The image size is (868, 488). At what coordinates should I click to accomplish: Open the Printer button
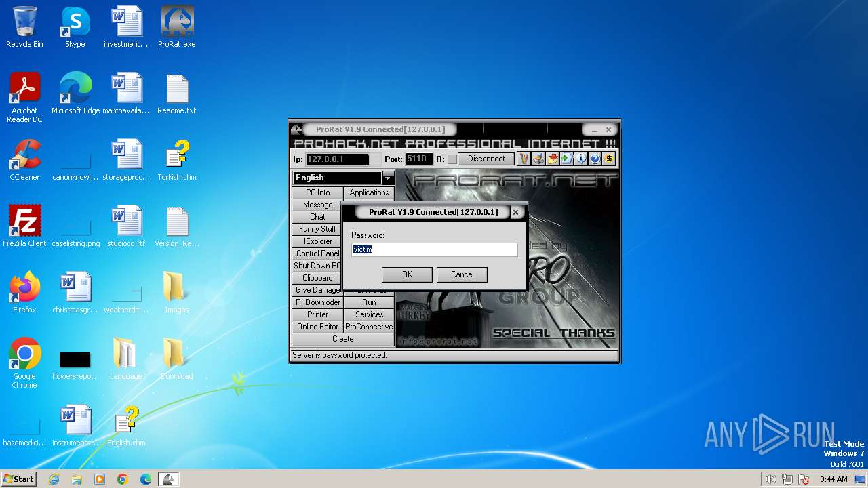point(317,314)
